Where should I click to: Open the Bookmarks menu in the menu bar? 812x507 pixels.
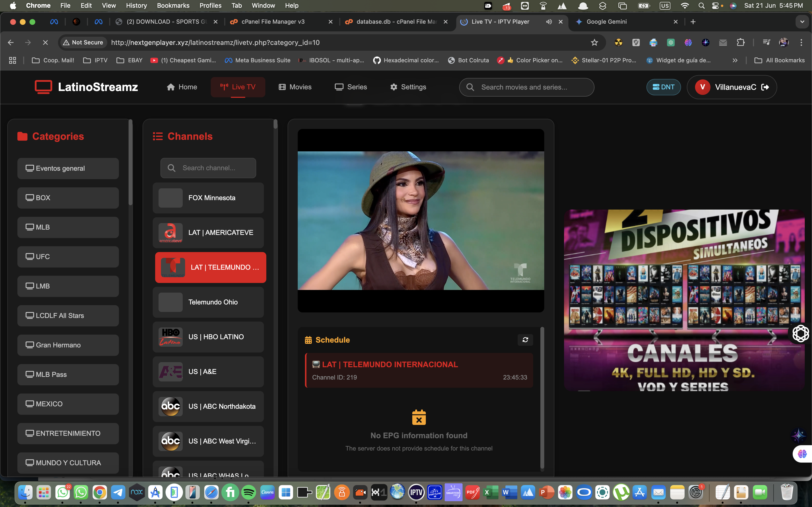click(x=173, y=5)
